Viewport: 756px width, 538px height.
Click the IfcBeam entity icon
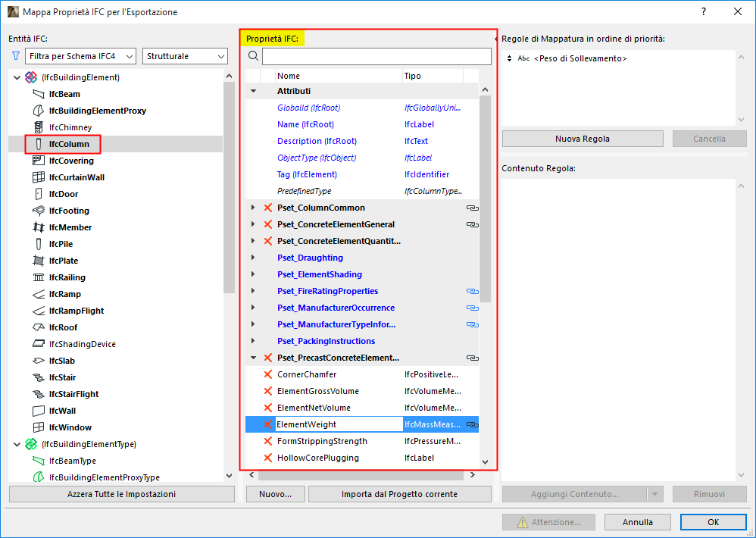tap(39, 94)
